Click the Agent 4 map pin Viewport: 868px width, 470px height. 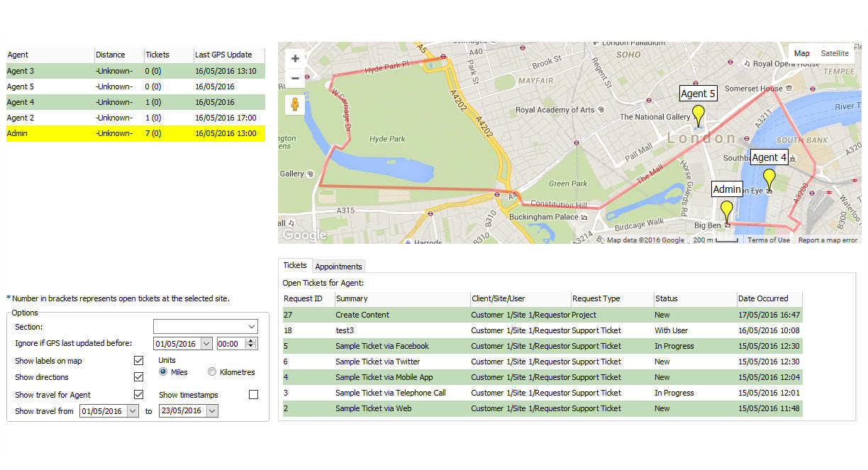tap(769, 179)
